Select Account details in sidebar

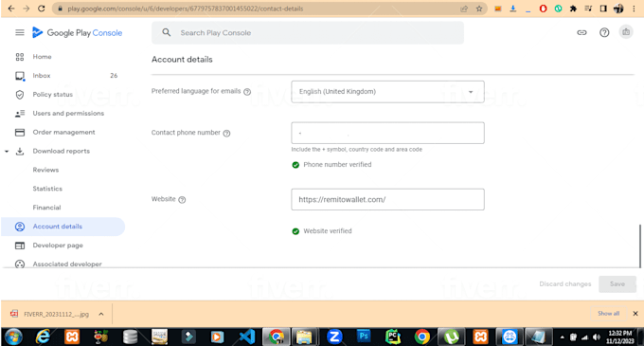tap(63, 227)
